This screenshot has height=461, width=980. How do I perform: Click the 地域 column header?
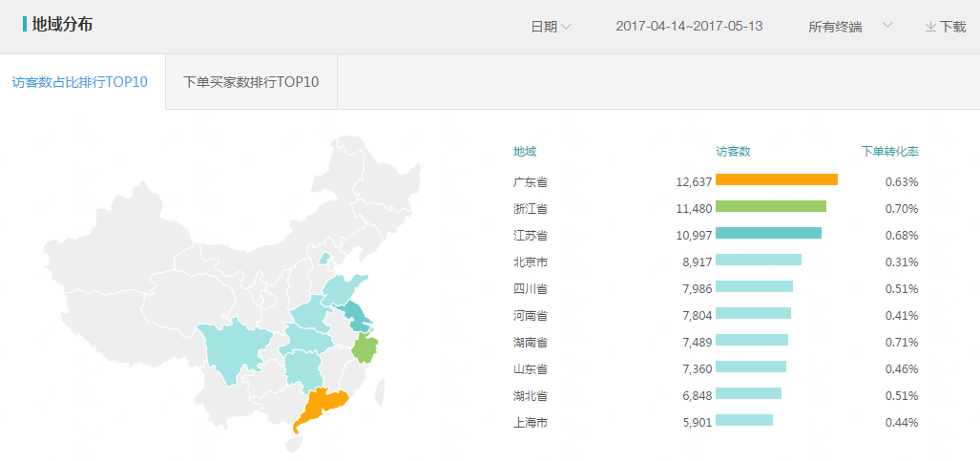tap(525, 151)
